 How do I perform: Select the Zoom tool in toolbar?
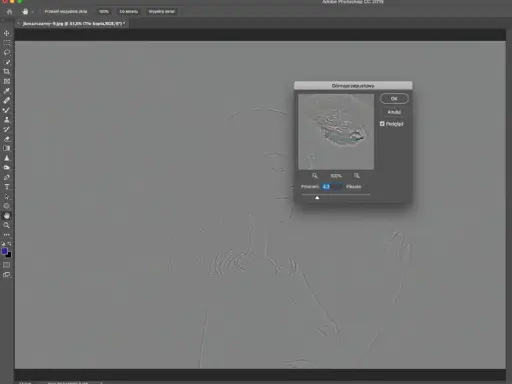(7, 225)
